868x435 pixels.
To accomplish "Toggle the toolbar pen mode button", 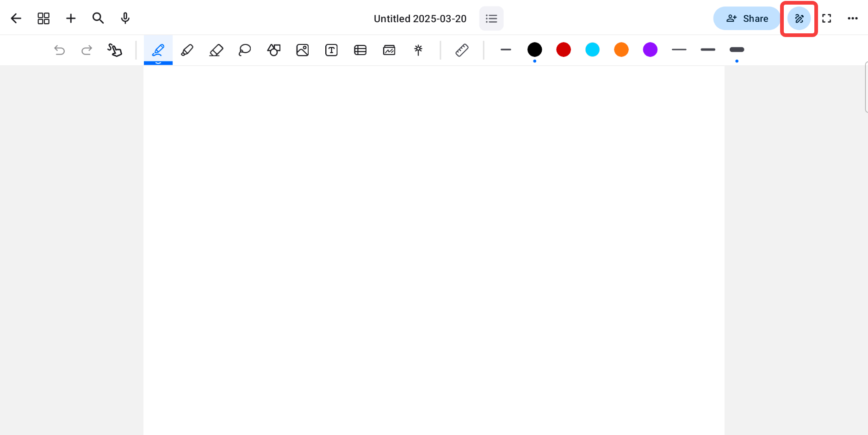I will click(799, 19).
